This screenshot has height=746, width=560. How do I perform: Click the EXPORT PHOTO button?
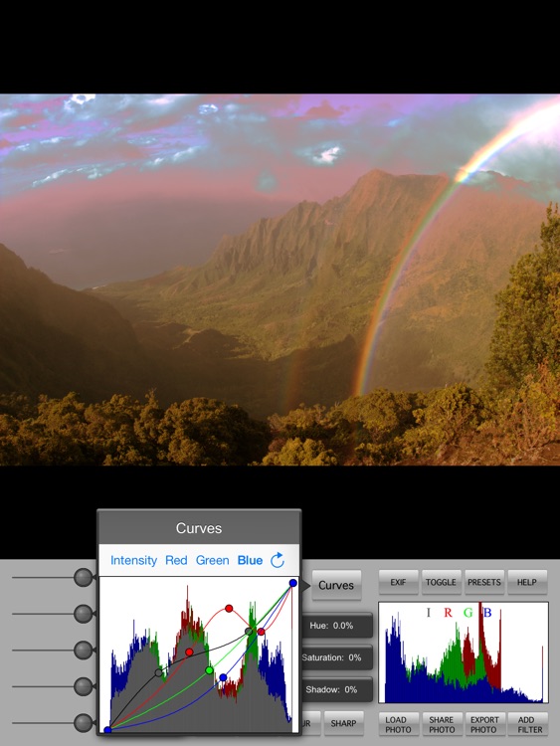tap(484, 724)
